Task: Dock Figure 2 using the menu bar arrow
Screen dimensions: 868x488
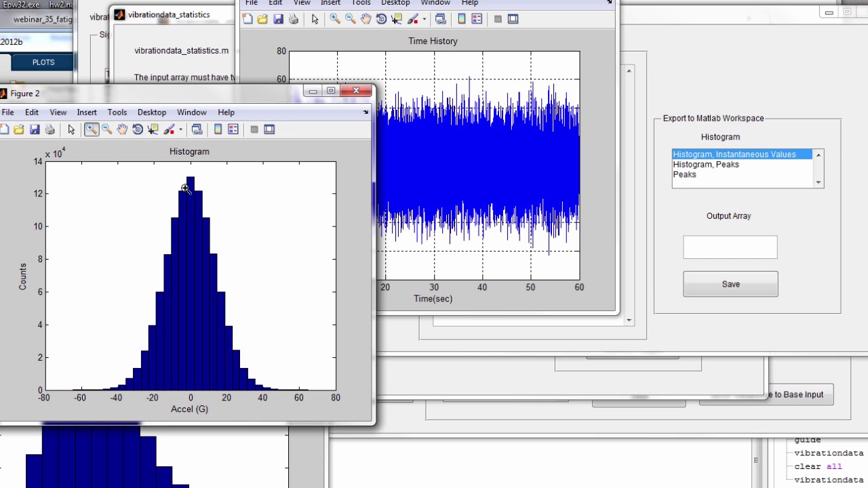Action: point(366,113)
